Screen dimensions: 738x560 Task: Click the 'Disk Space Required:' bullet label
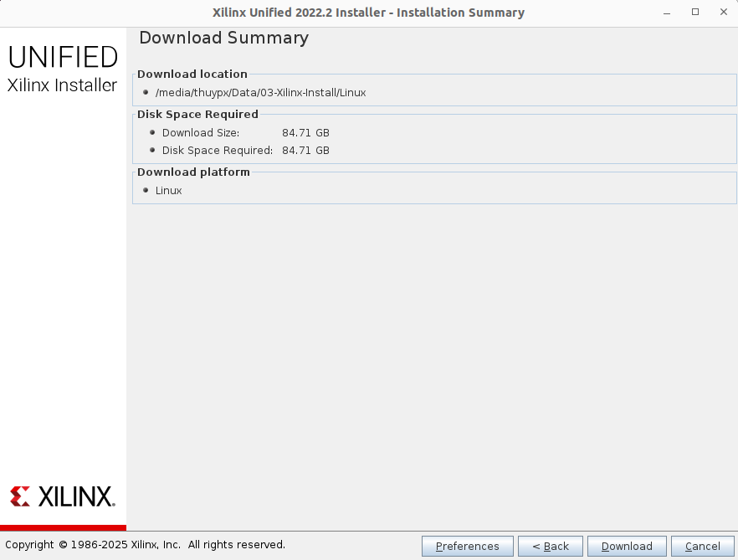(218, 150)
